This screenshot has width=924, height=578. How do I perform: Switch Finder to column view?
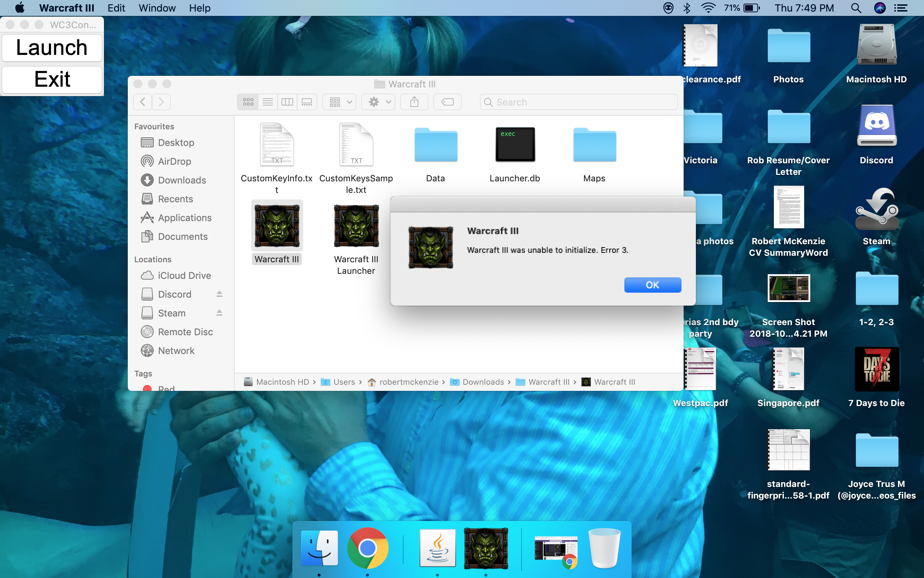tap(287, 102)
